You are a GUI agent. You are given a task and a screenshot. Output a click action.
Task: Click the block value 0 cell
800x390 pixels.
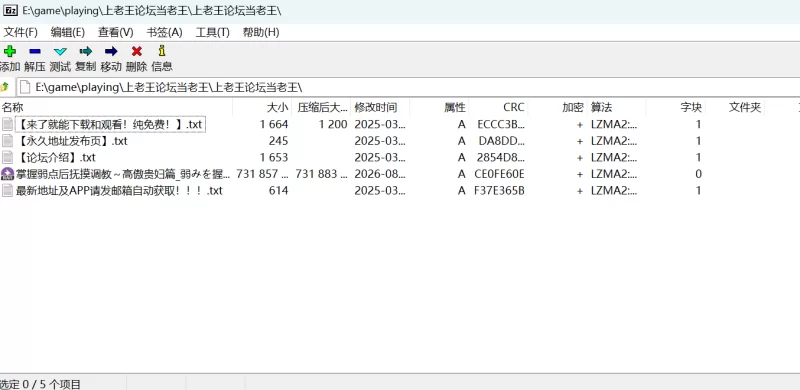pos(698,174)
